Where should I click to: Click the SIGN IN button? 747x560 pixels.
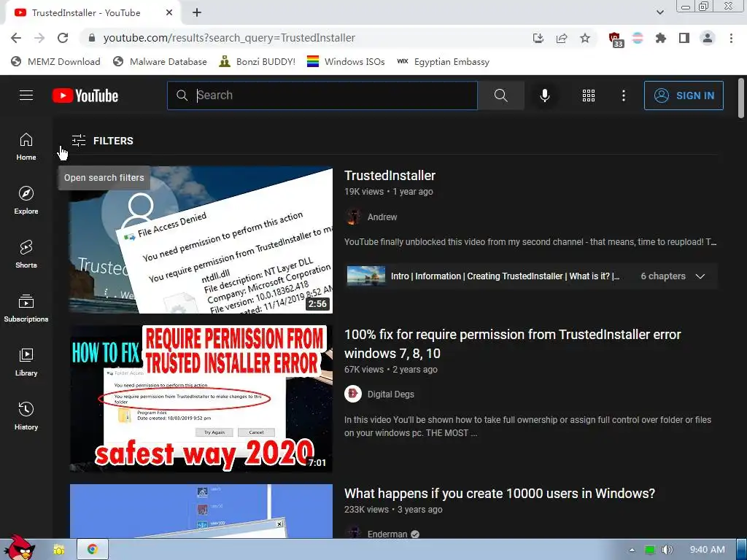(x=684, y=96)
